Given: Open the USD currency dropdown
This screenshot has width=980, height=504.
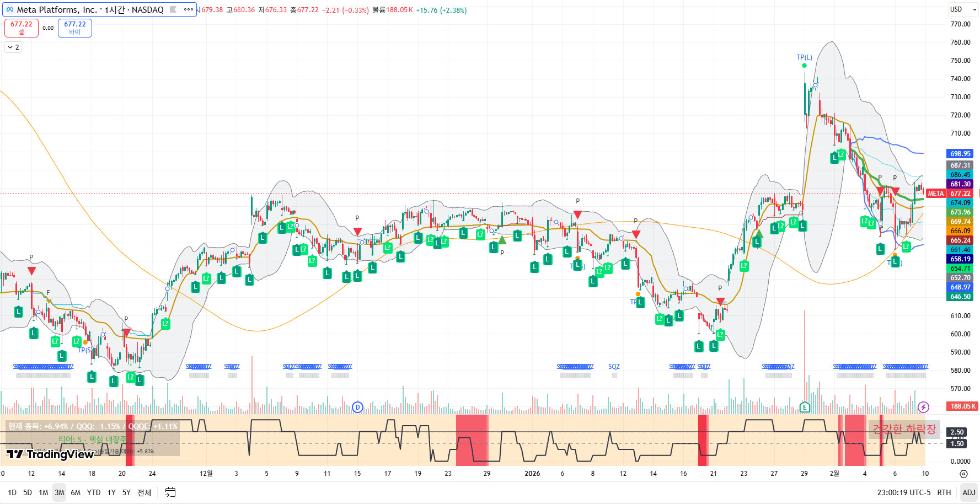Looking at the screenshot, I should (963, 9).
